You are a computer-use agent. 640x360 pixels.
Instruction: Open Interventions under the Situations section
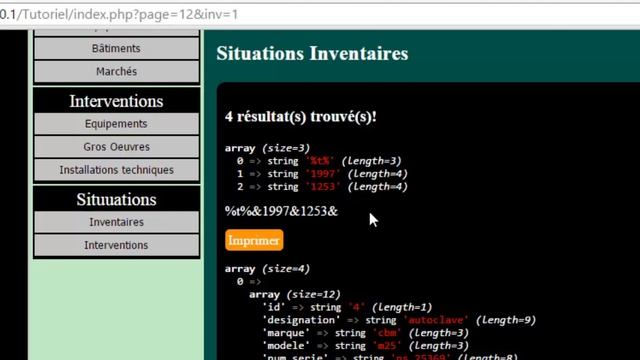click(116, 245)
